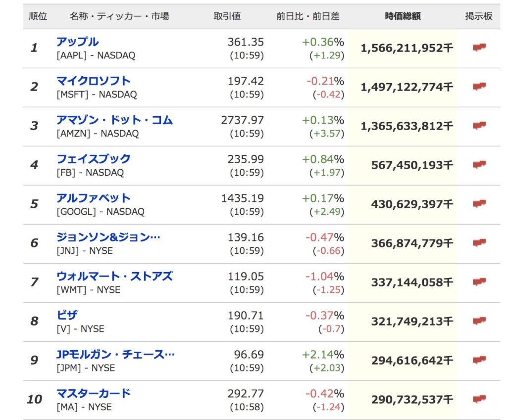Go to the アマゾン・ドット・コム stock page

tap(115, 120)
